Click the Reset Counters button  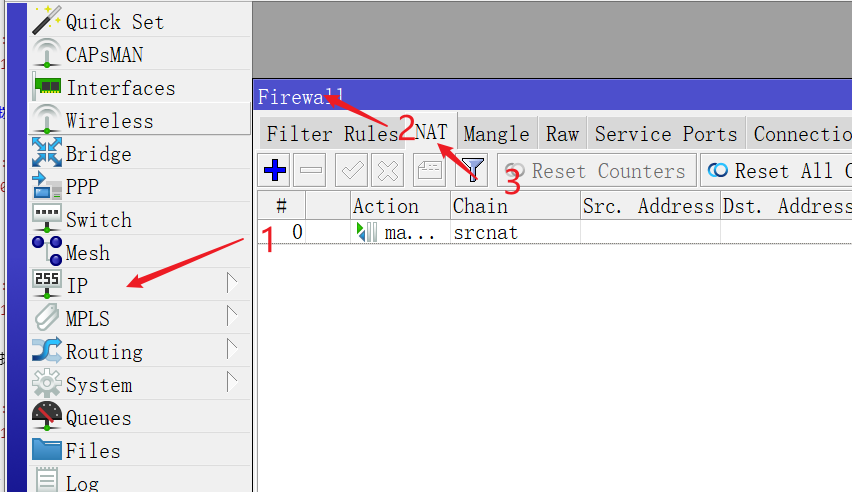[596, 171]
